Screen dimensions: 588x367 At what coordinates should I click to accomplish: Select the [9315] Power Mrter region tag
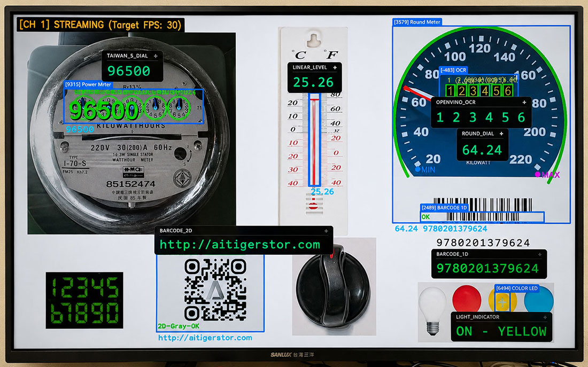tap(88, 84)
